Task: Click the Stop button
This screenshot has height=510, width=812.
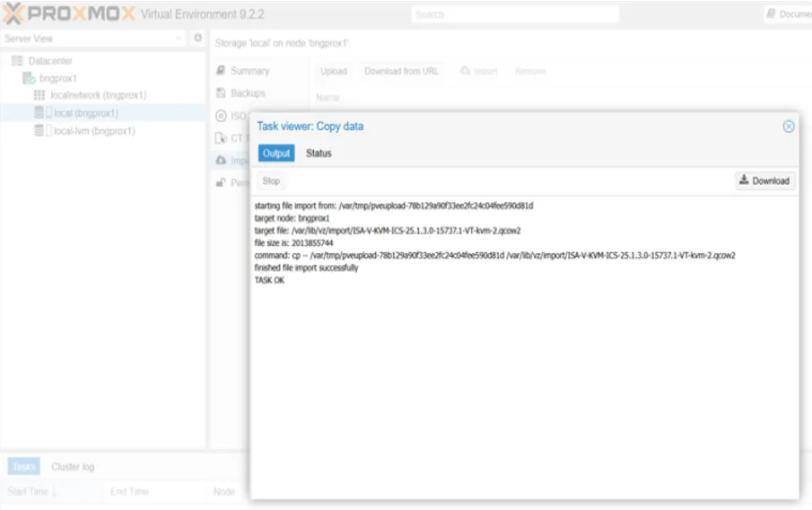Action: pos(271,180)
